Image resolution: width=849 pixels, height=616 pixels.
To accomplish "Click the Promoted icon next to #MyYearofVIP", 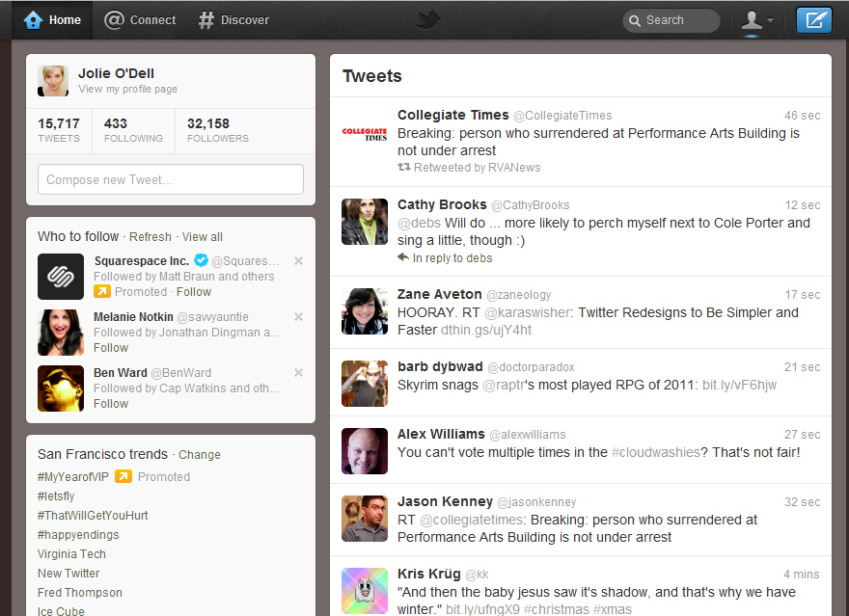I will point(123,476).
